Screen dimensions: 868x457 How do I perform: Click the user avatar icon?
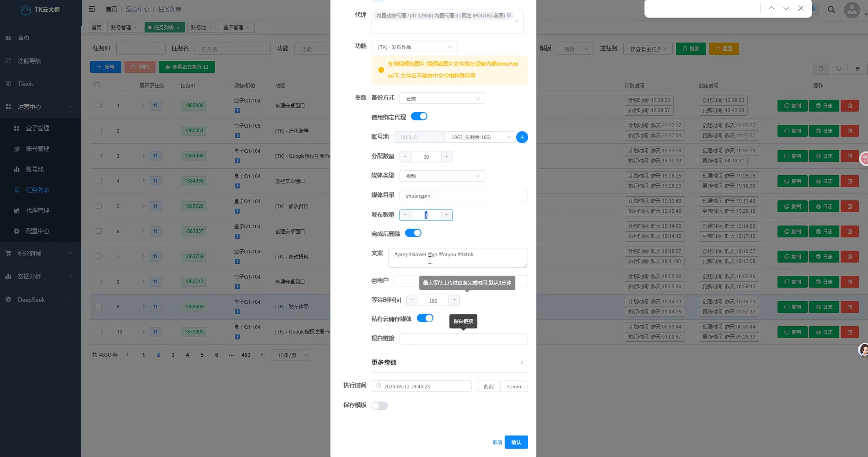click(852, 10)
